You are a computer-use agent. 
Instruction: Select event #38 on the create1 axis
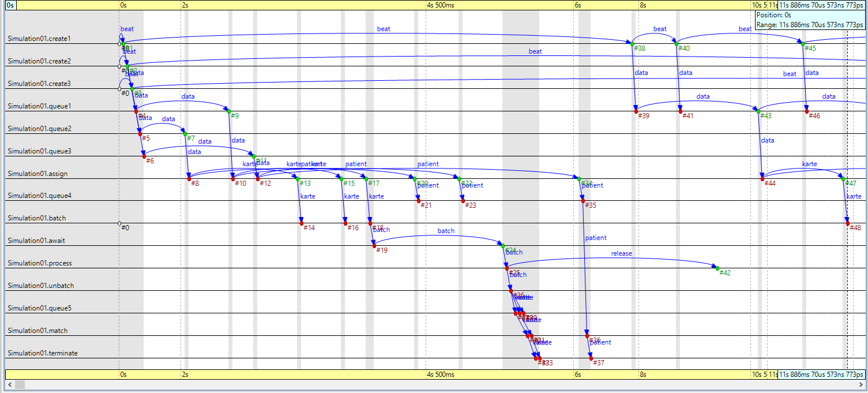pyautogui.click(x=632, y=44)
